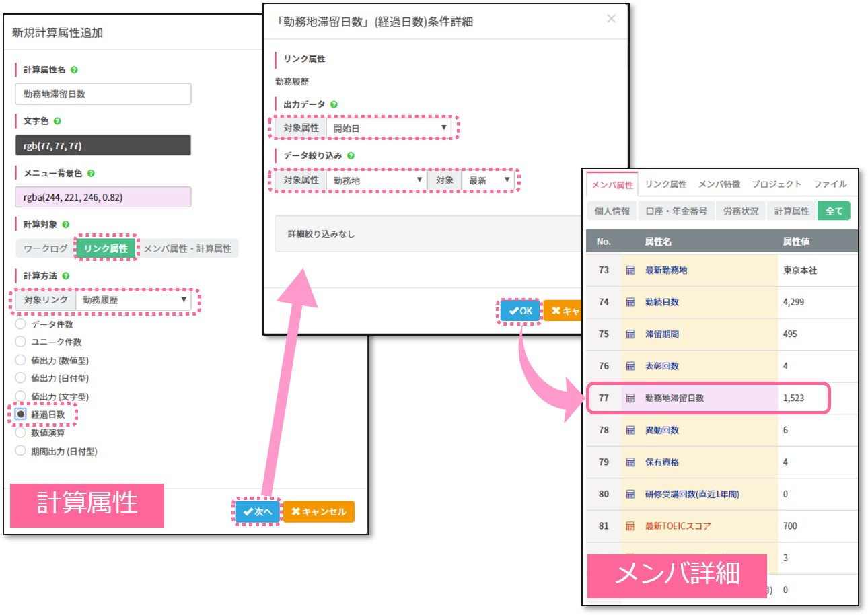Close the 条件詳細 dialog with X
Screen dimensions: 868x615
point(611,19)
